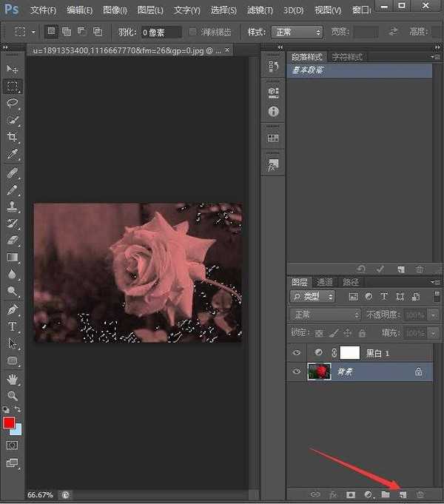Screen dimensions: 444x504
Task: Open the layer blend mode dropdown
Action: (x=324, y=315)
